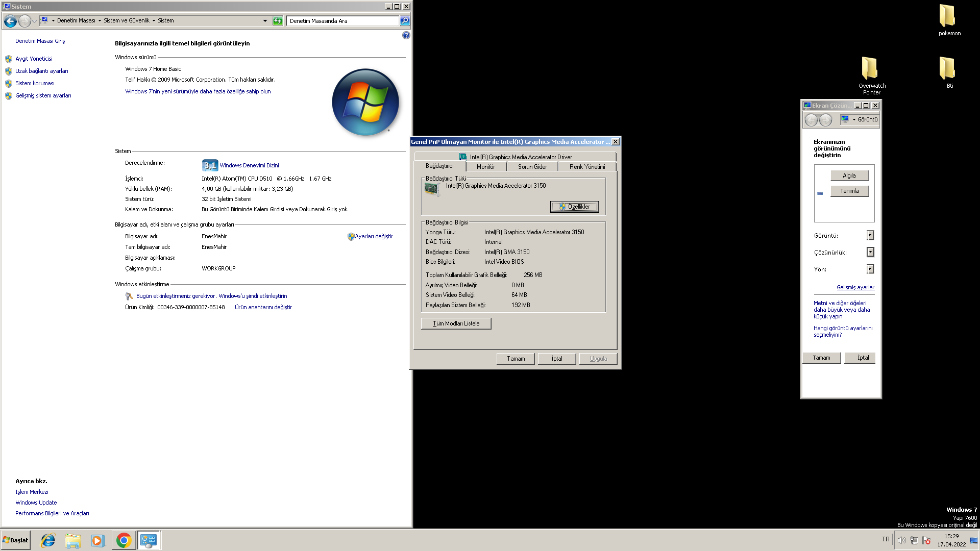Expand the Çözünürlük dropdown

[870, 252]
